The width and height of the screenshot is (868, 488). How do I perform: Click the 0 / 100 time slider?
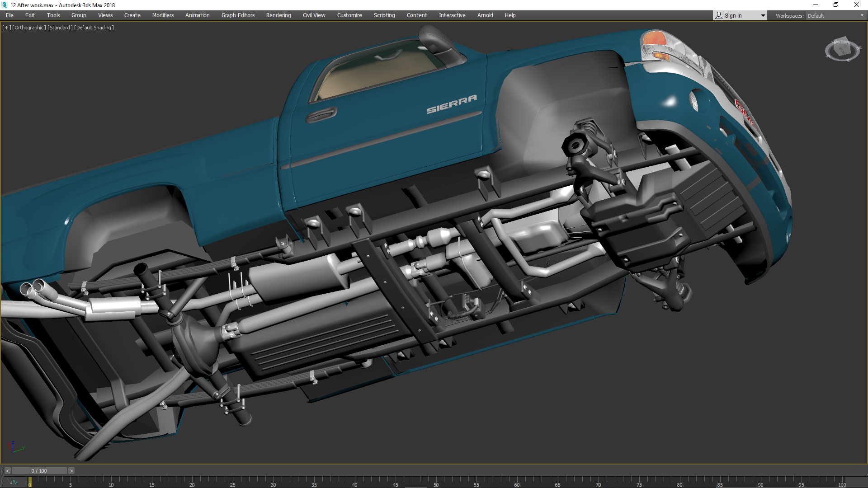click(39, 471)
